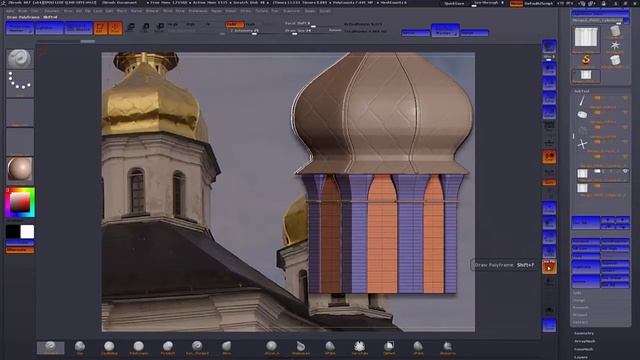
Task: Open the Preferences menu
Action: (198, 11)
